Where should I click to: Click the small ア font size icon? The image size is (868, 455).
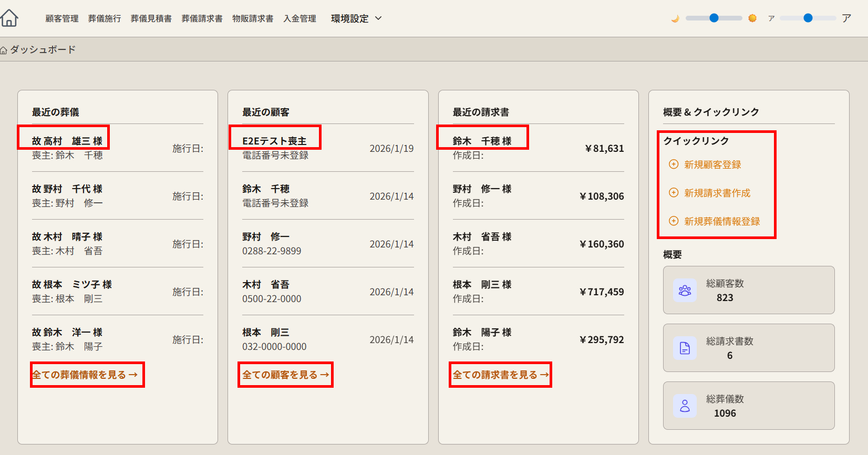771,18
